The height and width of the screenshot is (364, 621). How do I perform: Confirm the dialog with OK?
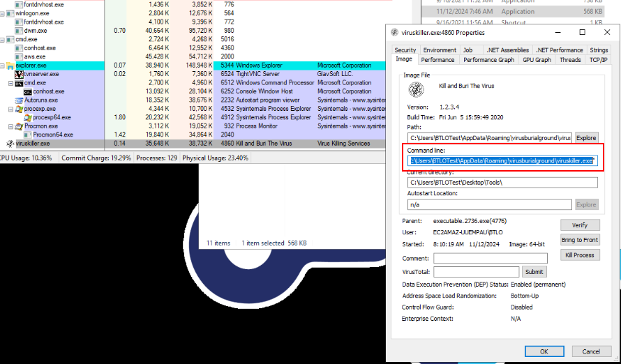[x=544, y=351]
